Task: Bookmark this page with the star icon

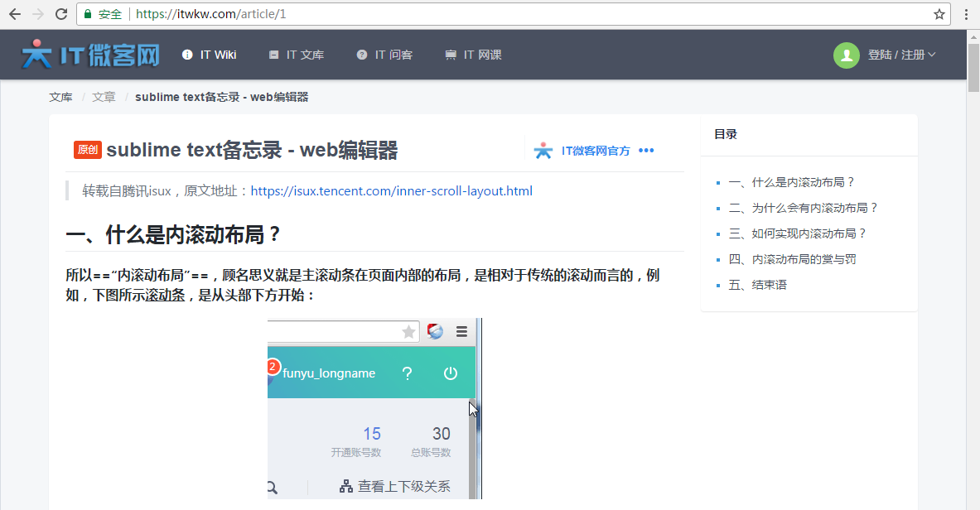Action: click(939, 14)
